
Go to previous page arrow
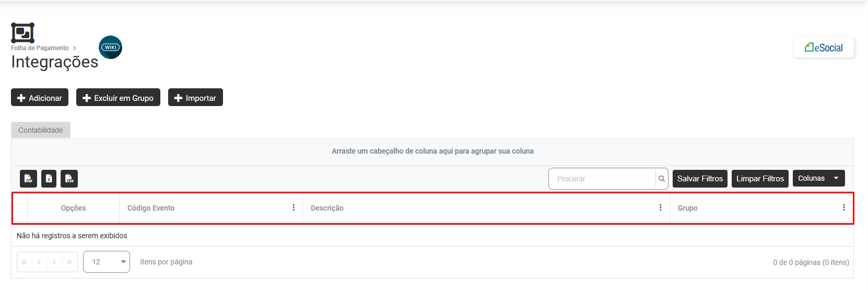point(39,262)
